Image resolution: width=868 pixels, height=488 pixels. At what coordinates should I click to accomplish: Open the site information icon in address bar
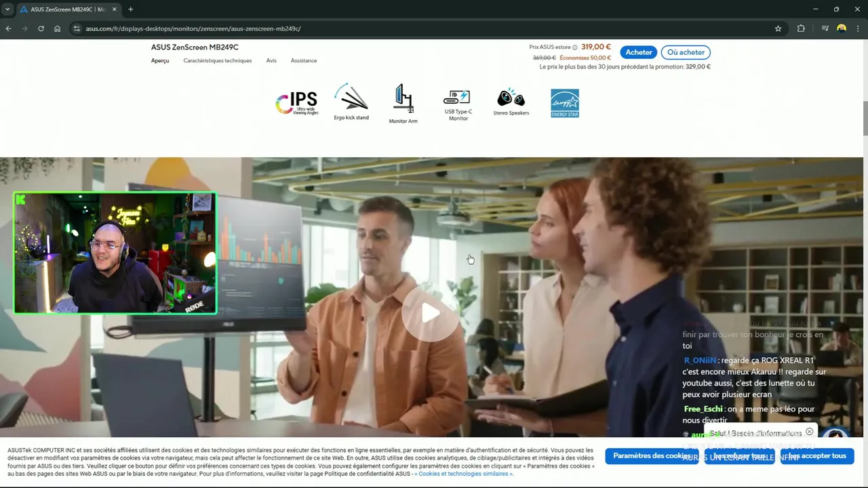pyautogui.click(x=77, y=28)
